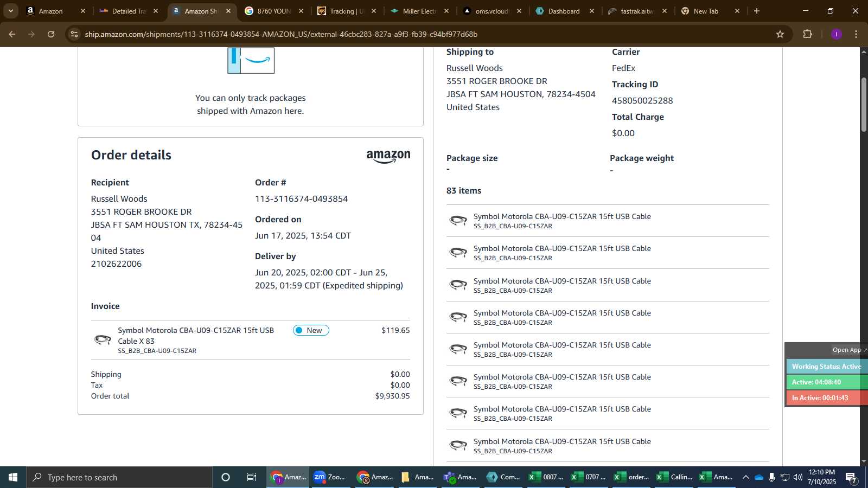Open the Windows Start menu
868x488 pixels.
13,477
